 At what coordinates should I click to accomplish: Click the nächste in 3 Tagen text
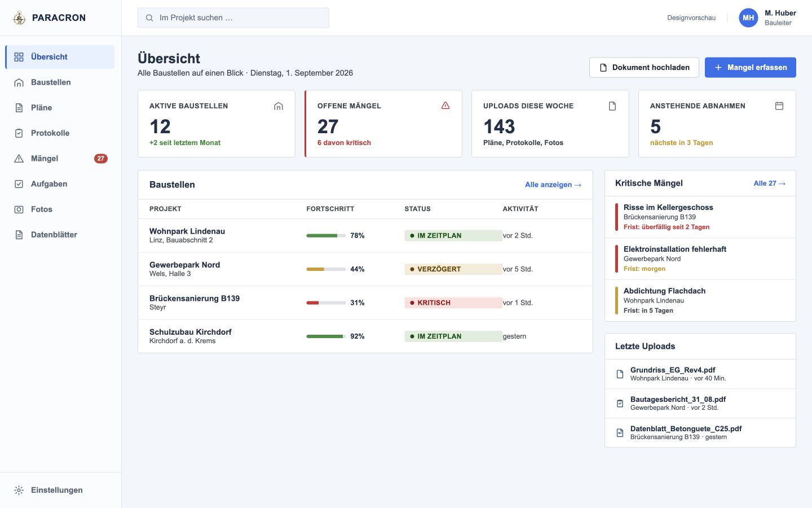tap(681, 143)
